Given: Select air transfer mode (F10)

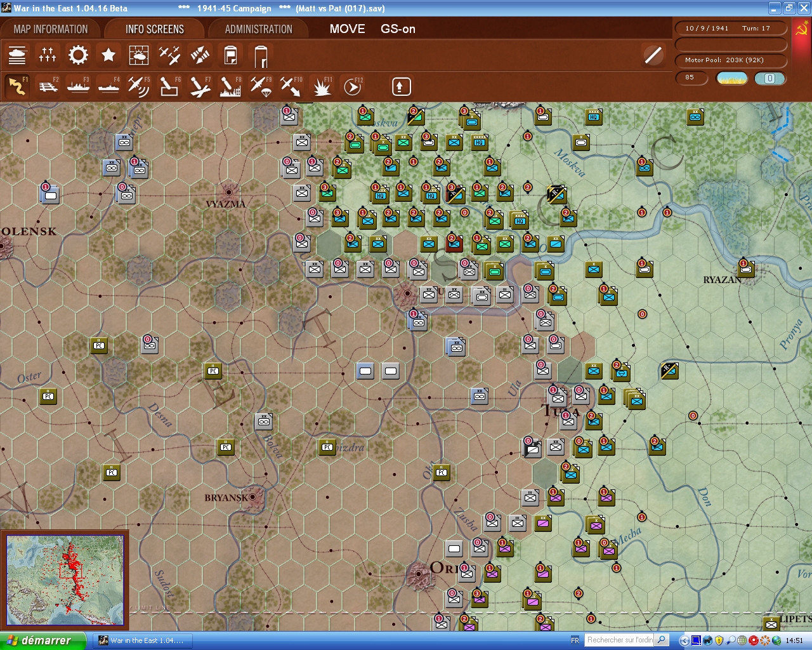Looking at the screenshot, I should tap(291, 86).
